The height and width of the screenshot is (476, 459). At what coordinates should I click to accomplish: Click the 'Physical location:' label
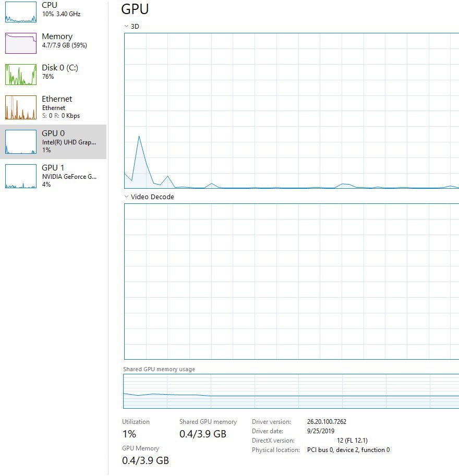coord(276,450)
